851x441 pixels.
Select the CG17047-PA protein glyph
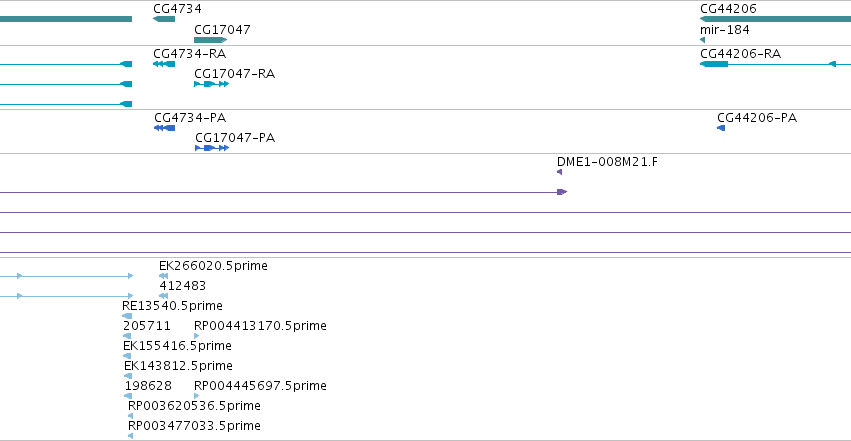pyautogui.click(x=212, y=148)
